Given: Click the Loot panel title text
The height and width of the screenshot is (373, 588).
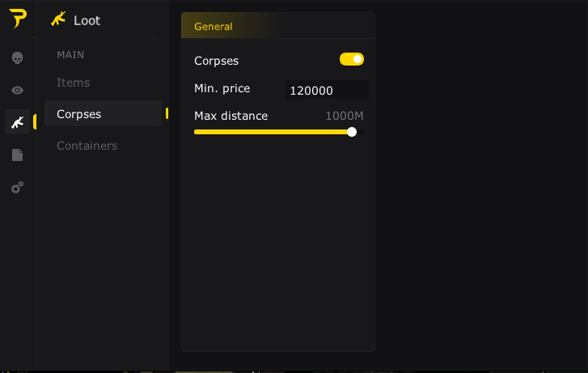Looking at the screenshot, I should tap(87, 20).
